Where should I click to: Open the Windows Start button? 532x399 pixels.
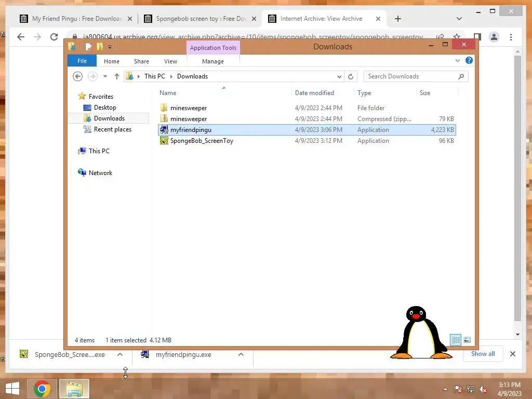pyautogui.click(x=12, y=389)
